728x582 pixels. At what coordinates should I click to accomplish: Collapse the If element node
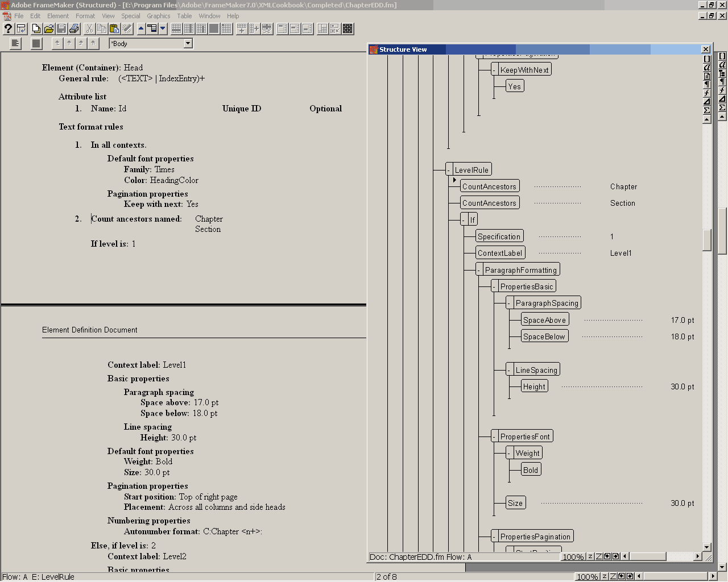[x=464, y=220]
